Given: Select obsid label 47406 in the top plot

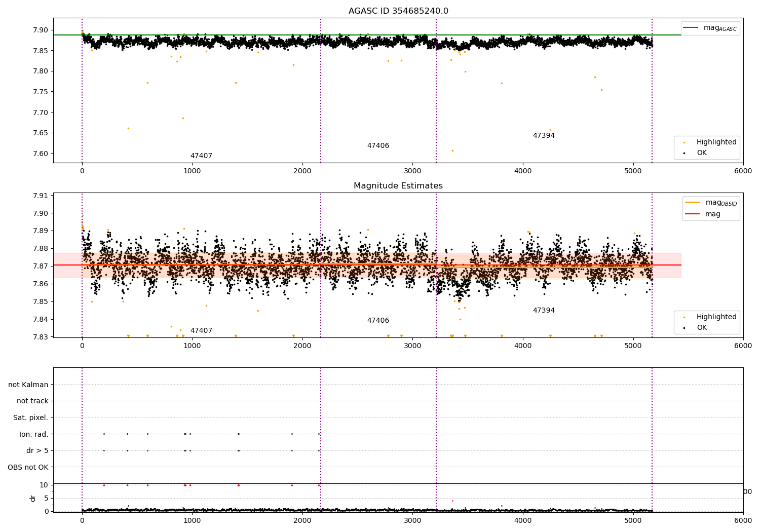Looking at the screenshot, I should (x=378, y=146).
